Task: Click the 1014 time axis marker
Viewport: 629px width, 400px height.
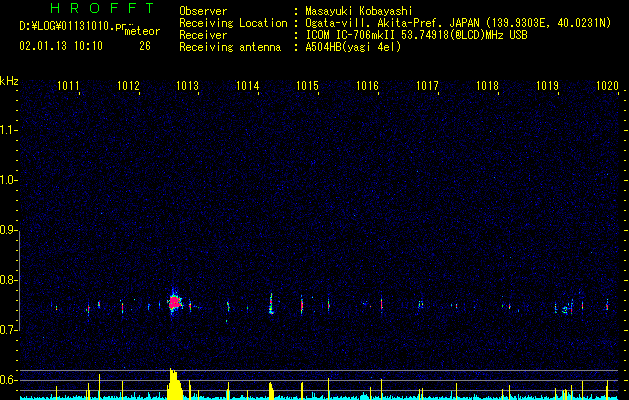Action: coord(248,85)
